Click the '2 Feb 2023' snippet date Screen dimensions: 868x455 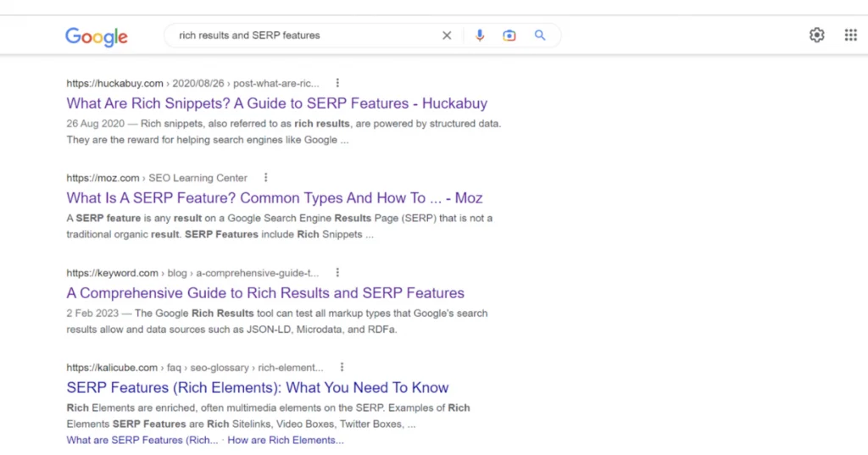tap(92, 314)
